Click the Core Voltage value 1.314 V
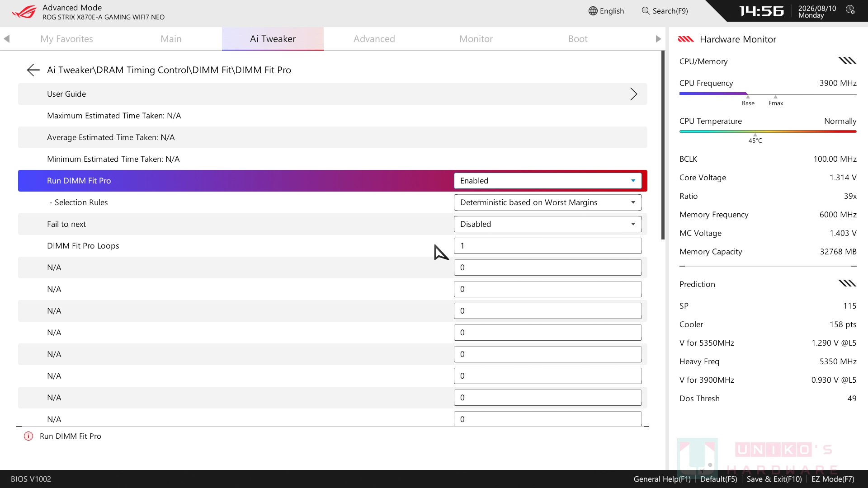This screenshot has height=488, width=868. click(x=843, y=178)
